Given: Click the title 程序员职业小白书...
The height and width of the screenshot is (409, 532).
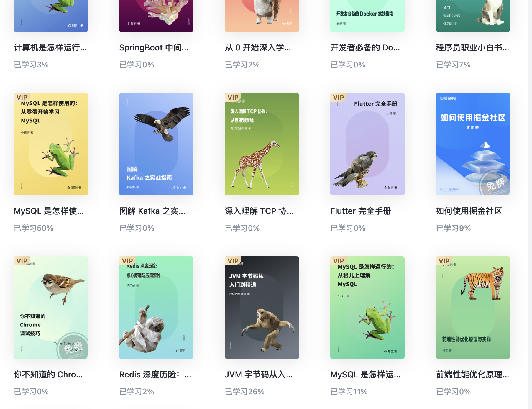Looking at the screenshot, I should click(x=472, y=48).
